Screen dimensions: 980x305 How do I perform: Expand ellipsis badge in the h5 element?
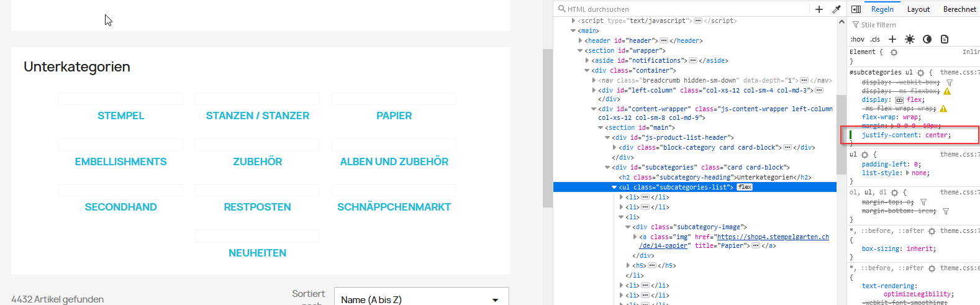[x=651, y=265]
